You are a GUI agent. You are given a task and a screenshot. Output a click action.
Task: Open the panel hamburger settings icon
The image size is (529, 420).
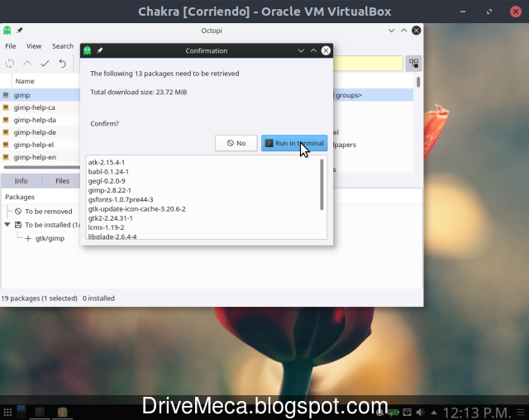(521, 413)
